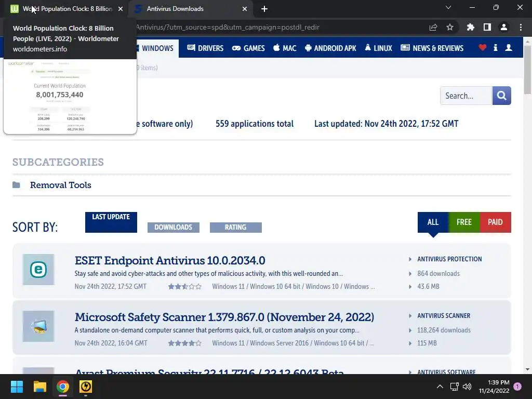Open the Games category menu
The height and width of the screenshot is (399, 532).
[248, 48]
